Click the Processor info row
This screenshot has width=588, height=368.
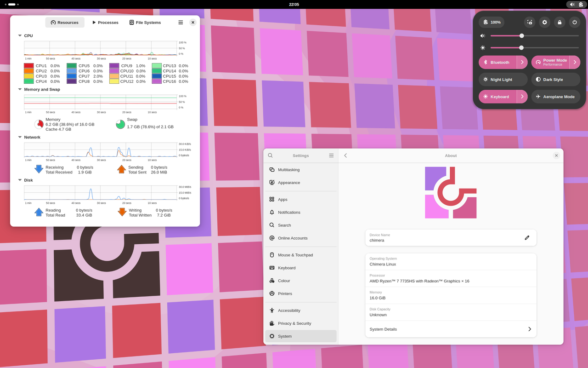pyautogui.click(x=451, y=278)
